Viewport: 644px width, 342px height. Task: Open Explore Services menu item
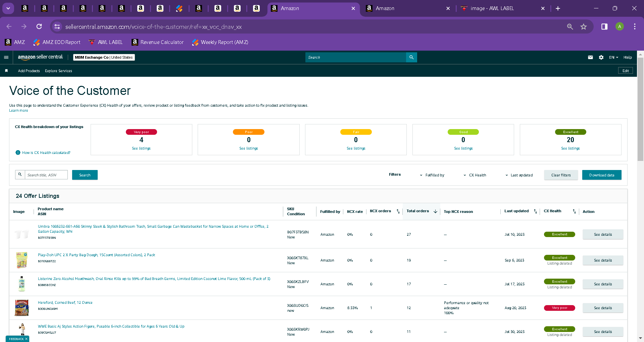pyautogui.click(x=58, y=71)
